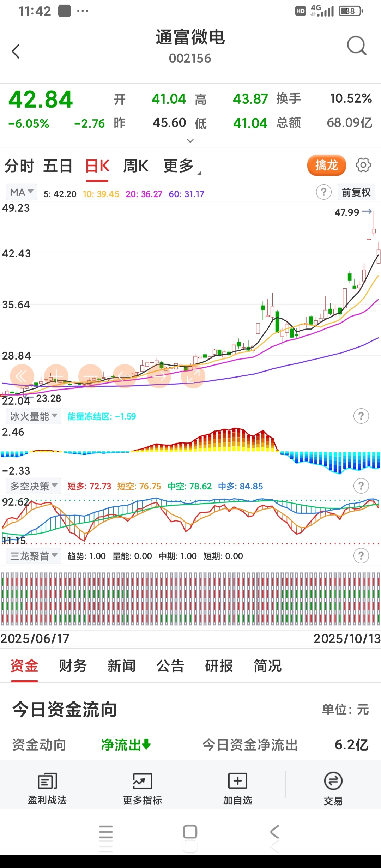Tap total amount 68.09亿
This screenshot has height=868, width=381.
pyautogui.click(x=350, y=123)
